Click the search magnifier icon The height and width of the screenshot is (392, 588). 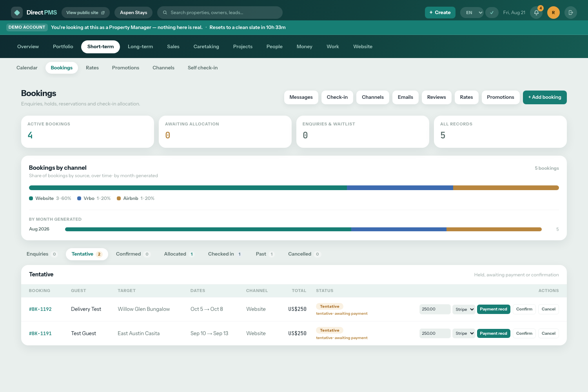[165, 13]
